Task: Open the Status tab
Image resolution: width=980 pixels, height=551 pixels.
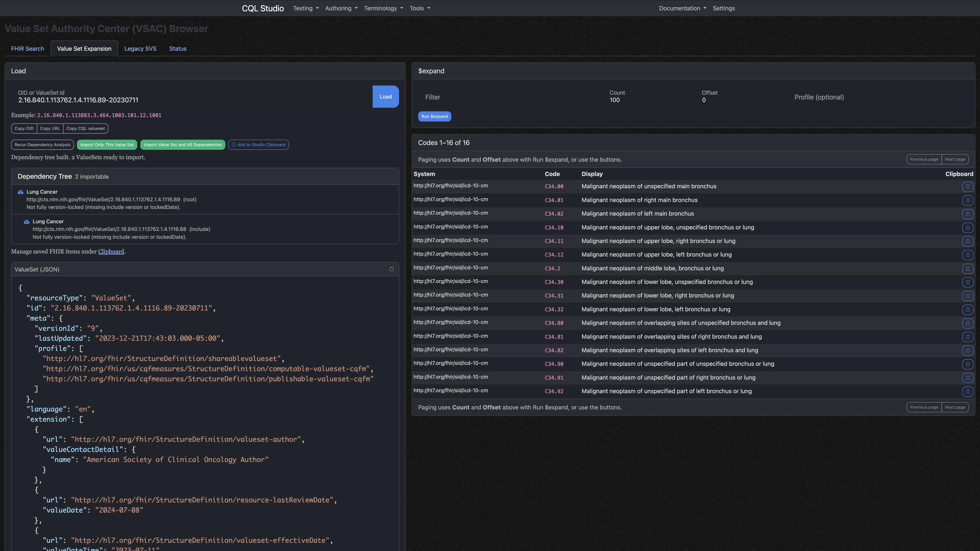Action: 178,49
